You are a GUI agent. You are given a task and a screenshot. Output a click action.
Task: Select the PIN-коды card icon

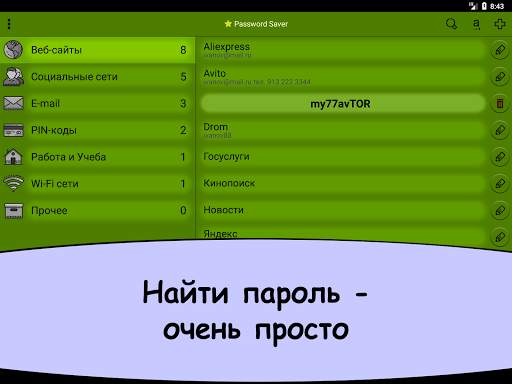click(13, 130)
